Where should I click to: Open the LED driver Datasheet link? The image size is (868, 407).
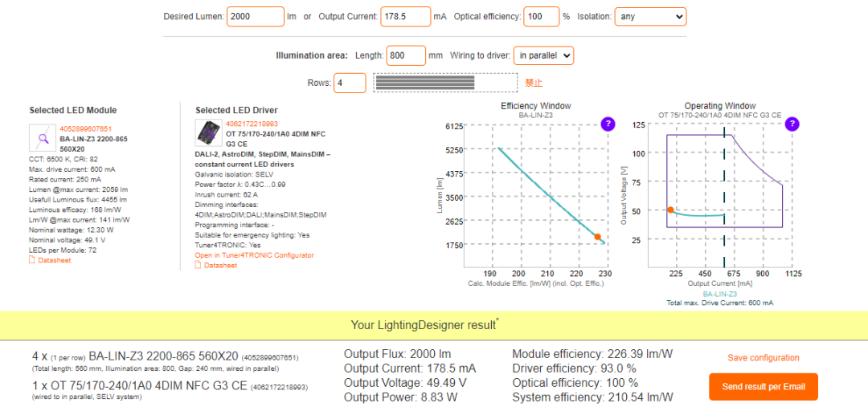[x=220, y=266]
